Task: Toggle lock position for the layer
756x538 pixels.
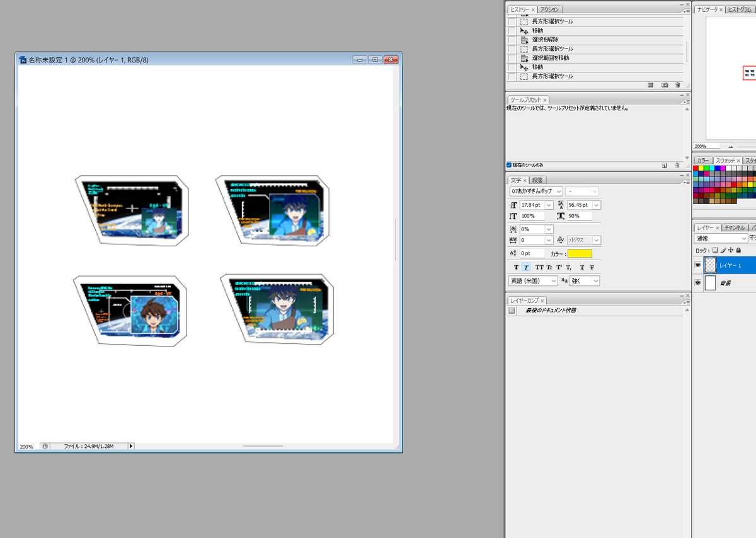Action: click(731, 250)
